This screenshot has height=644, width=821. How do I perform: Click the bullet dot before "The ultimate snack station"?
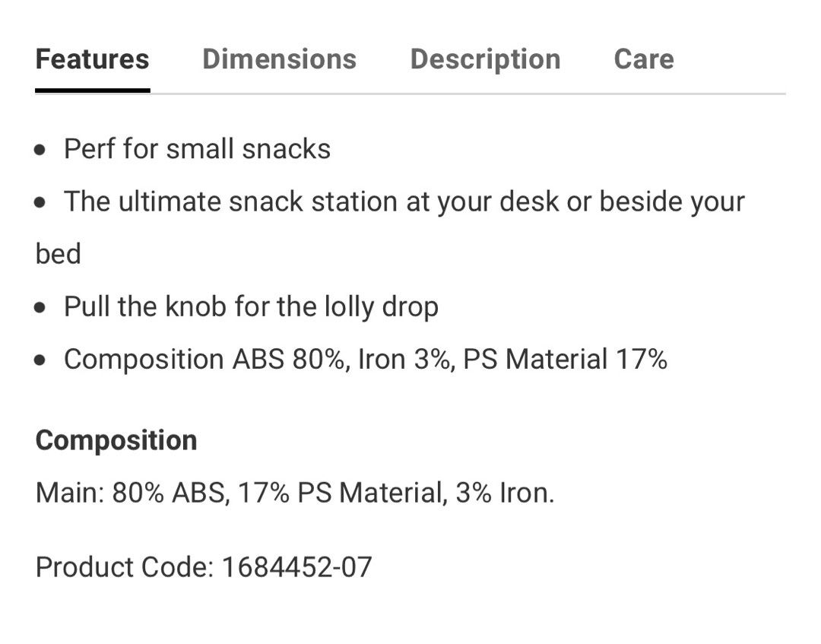pyautogui.click(x=41, y=202)
